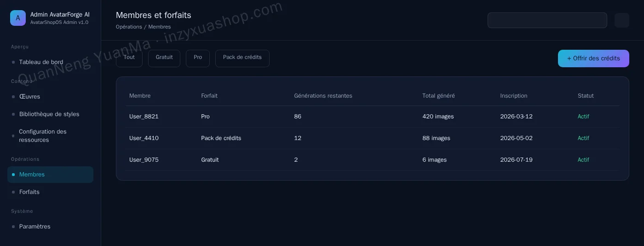Screen dimensions: 644x246
Task: Click + Offrir des crédits button
Action: (x=593, y=59)
